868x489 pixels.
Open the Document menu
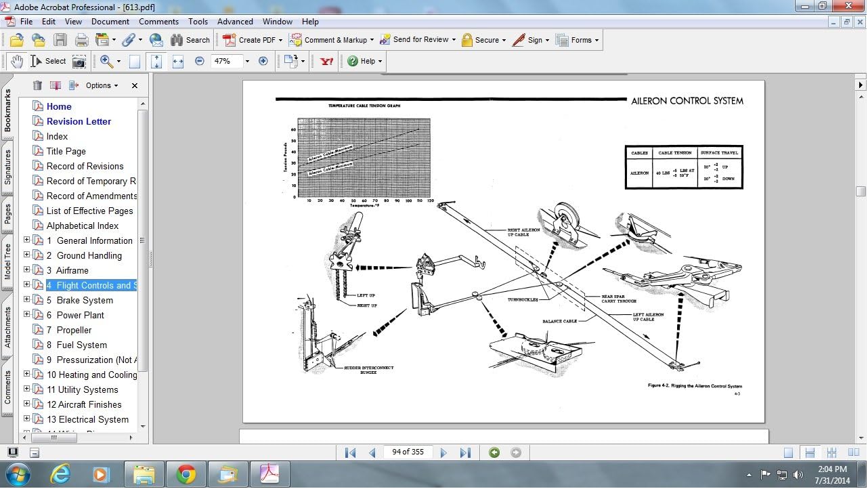click(110, 22)
